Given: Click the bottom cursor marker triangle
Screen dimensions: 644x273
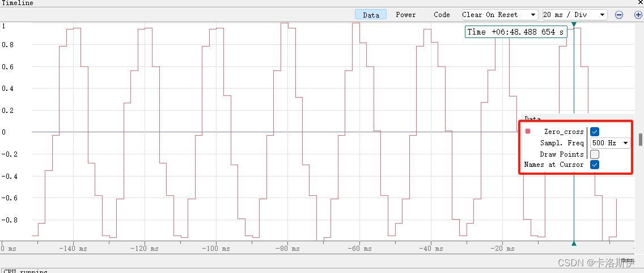Looking at the screenshot, I should point(574,243).
